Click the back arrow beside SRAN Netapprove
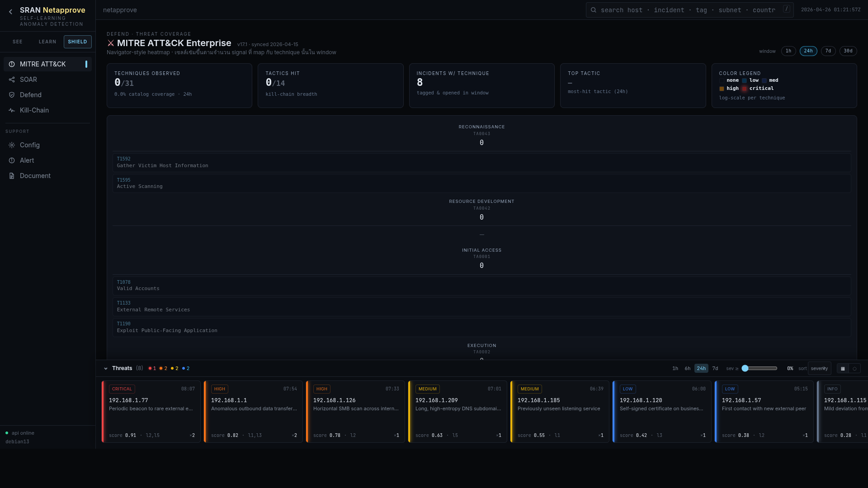Image resolution: width=868 pixels, height=488 pixels. tap(10, 12)
